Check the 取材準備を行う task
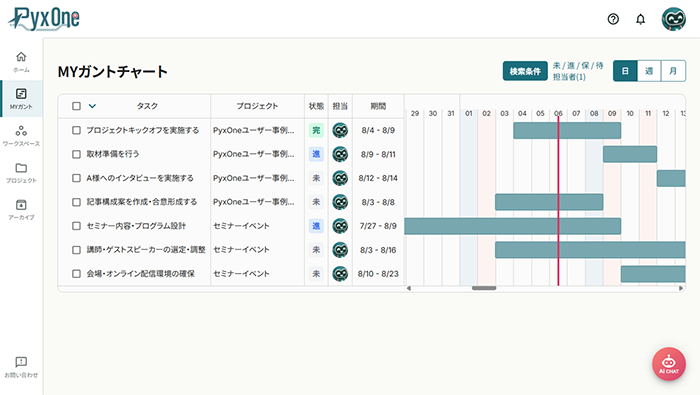This screenshot has width=700, height=395. click(76, 154)
